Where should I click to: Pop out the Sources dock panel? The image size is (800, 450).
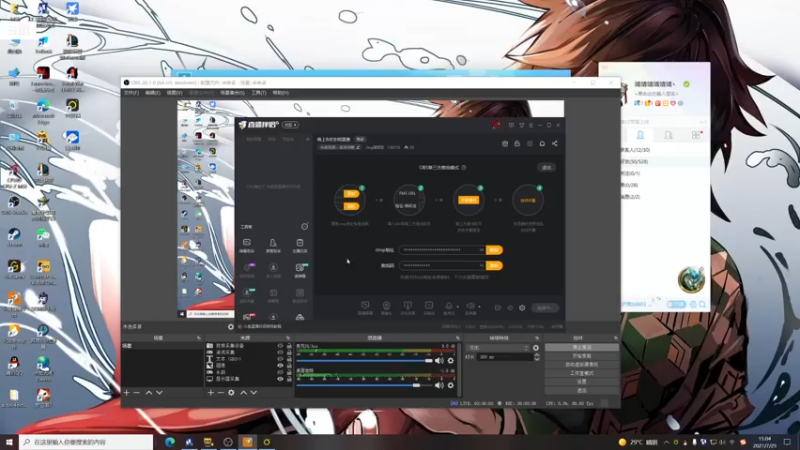288,338
